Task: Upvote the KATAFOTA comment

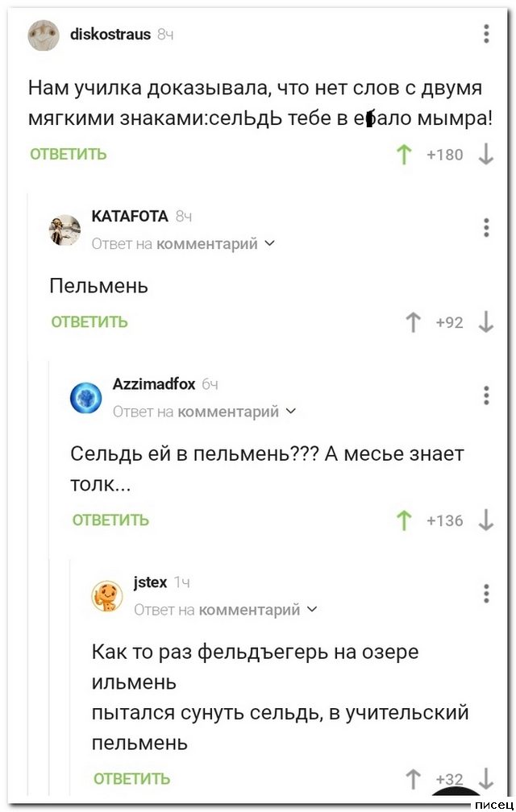Action: point(414,322)
